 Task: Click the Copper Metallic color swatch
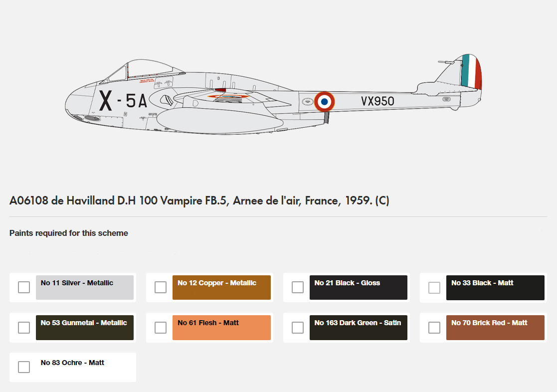(222, 287)
